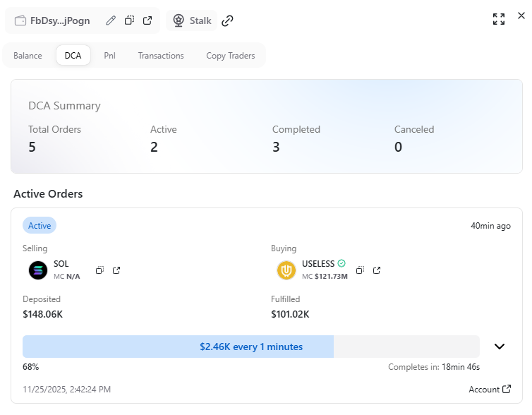This screenshot has width=532, height=415.
Task: Click the Completed count 3
Action: (x=276, y=147)
